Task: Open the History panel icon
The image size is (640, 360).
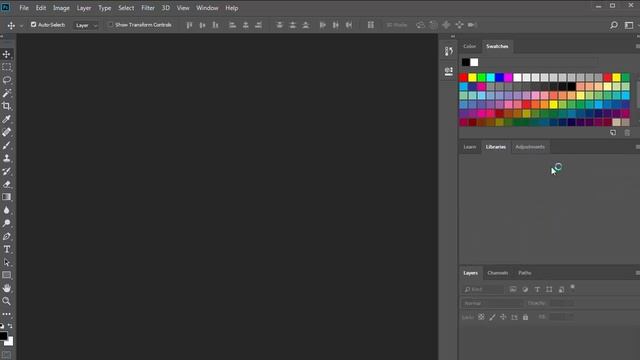Action: [449, 51]
